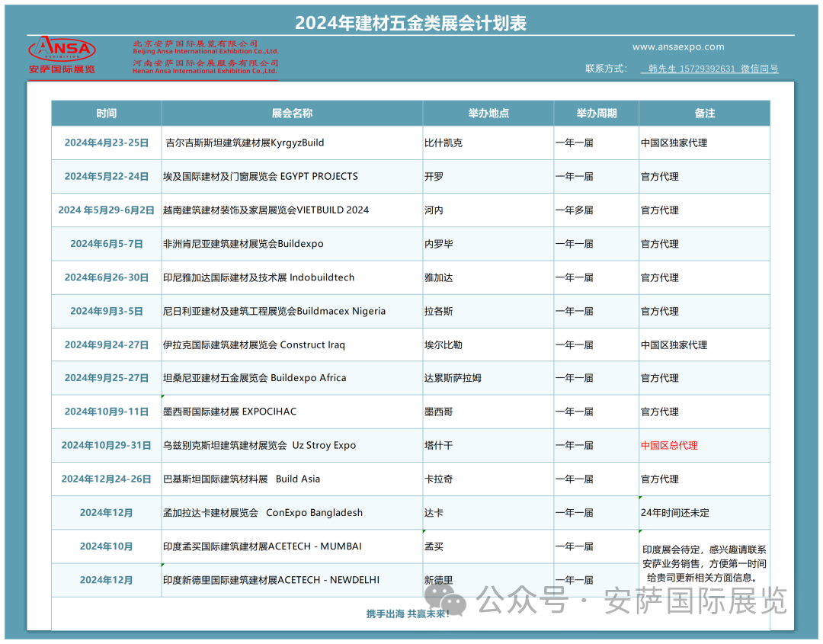Select the 展会名称 column header
The image size is (823, 644).
pos(292,114)
